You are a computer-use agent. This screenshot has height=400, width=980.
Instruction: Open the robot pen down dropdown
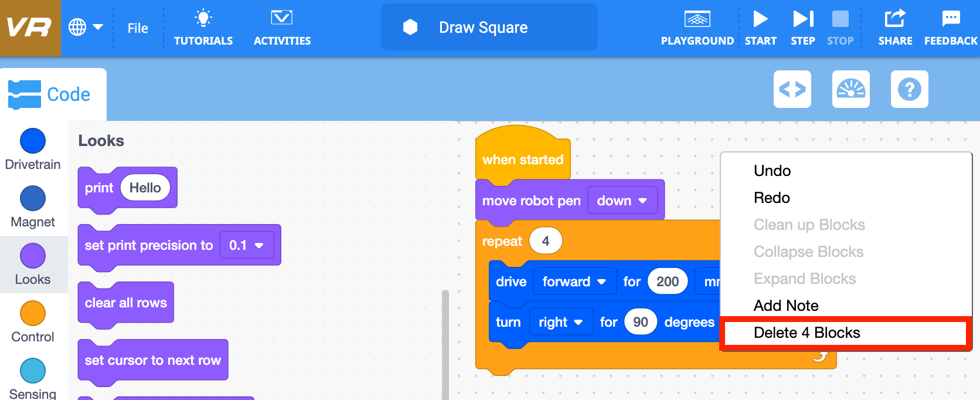[622, 201]
